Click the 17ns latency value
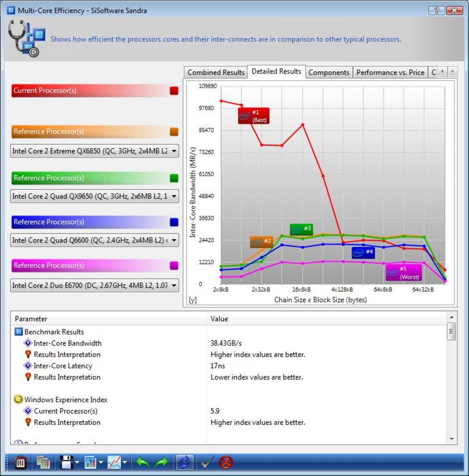Viewport: 469px width, 476px height. 218,366
